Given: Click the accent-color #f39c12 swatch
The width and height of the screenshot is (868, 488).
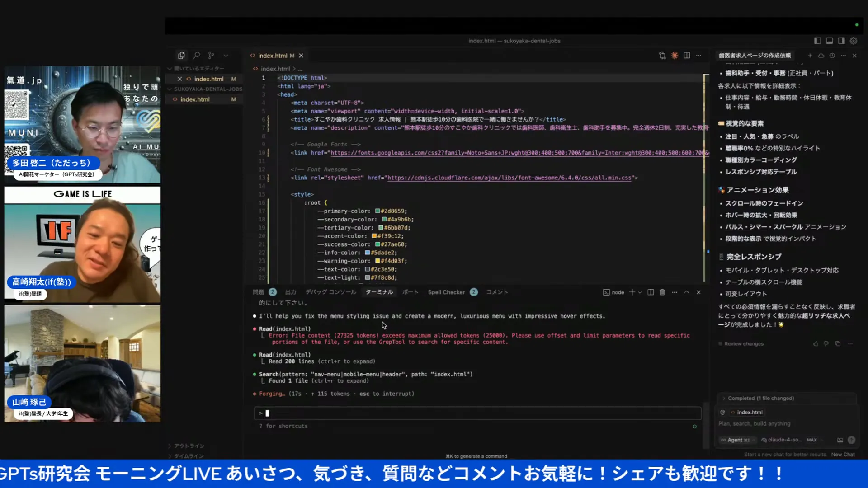Looking at the screenshot, I should click(374, 236).
